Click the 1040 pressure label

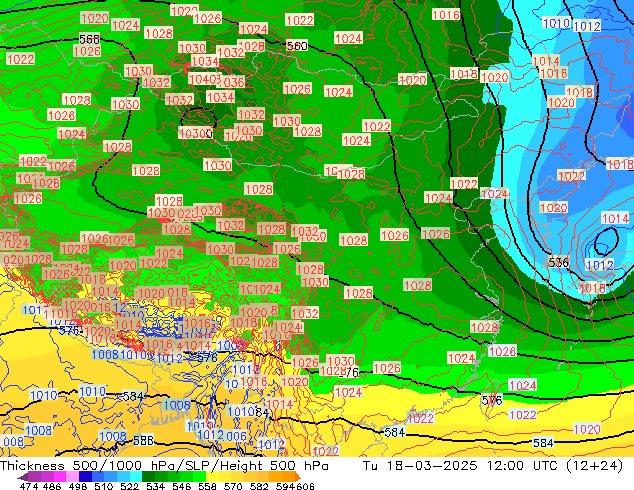[x=204, y=79]
